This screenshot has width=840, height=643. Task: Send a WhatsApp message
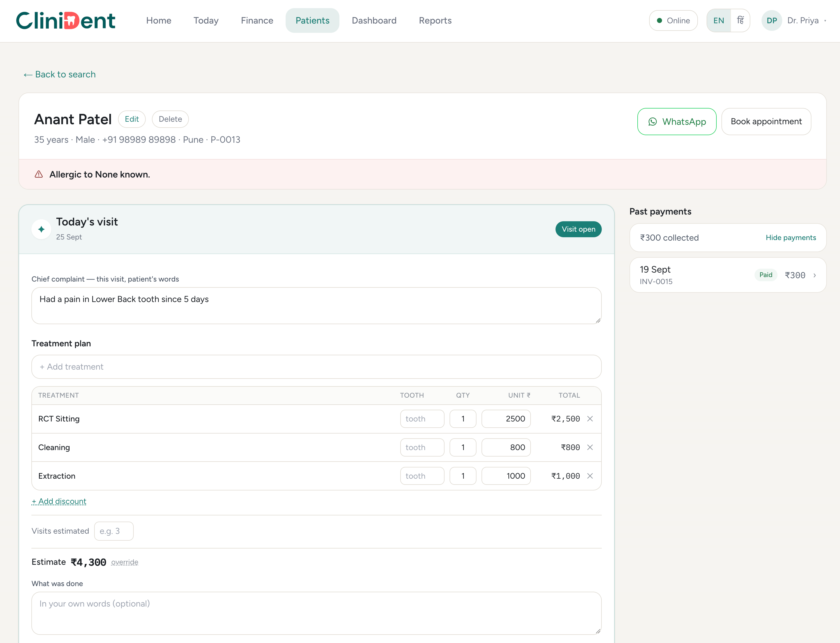click(677, 121)
